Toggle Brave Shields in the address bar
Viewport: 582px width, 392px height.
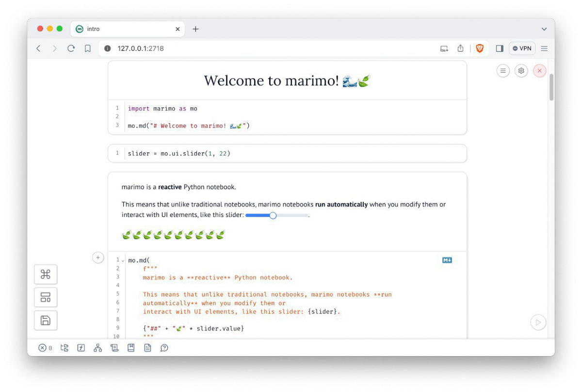pos(480,48)
